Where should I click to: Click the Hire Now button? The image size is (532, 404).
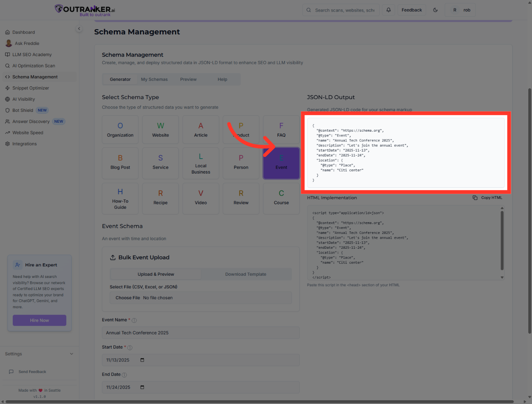tap(39, 320)
